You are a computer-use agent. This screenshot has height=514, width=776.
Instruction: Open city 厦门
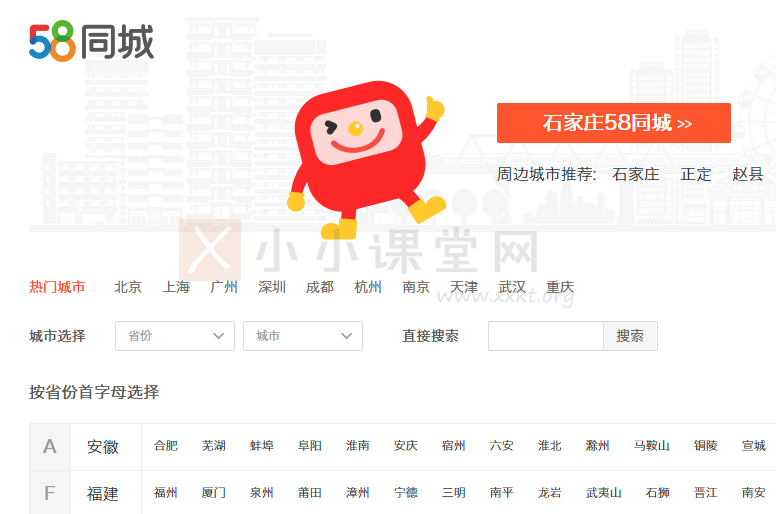[x=214, y=493]
